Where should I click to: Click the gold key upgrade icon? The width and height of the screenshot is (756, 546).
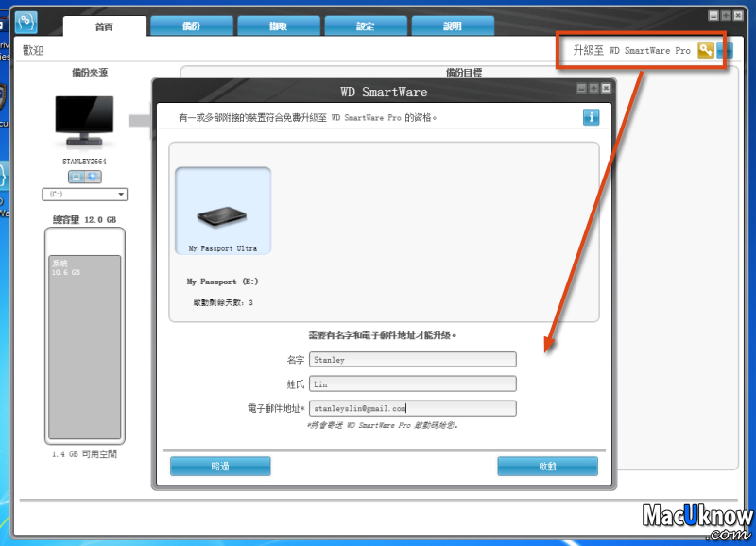click(x=705, y=50)
